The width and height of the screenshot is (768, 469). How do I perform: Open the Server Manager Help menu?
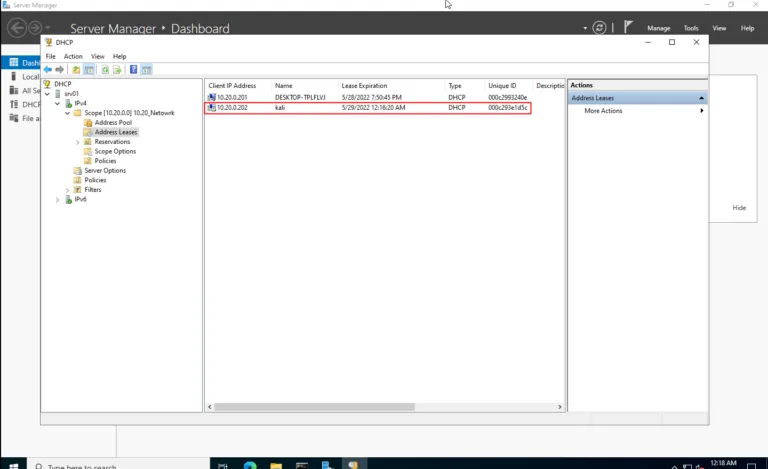click(x=747, y=28)
